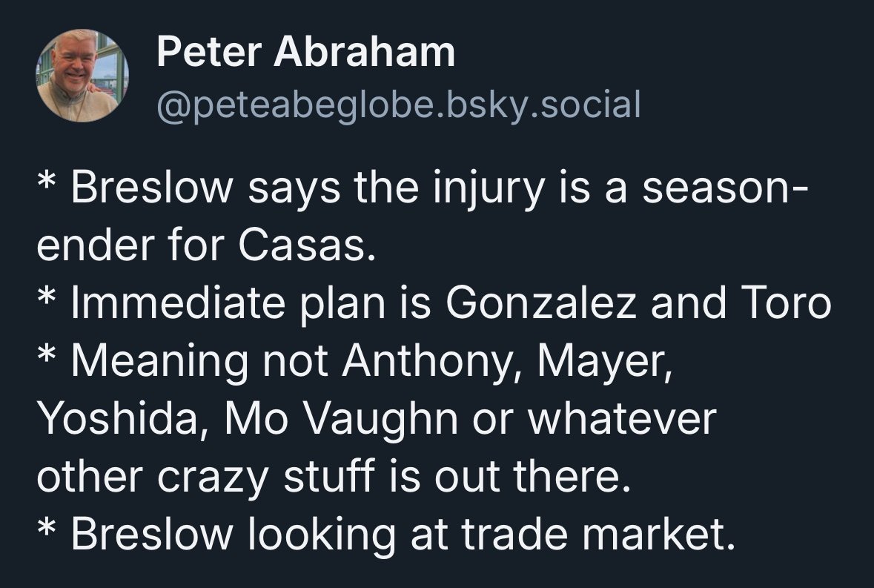
Task: Click the word "Casas" in the post
Action: pos(301,248)
